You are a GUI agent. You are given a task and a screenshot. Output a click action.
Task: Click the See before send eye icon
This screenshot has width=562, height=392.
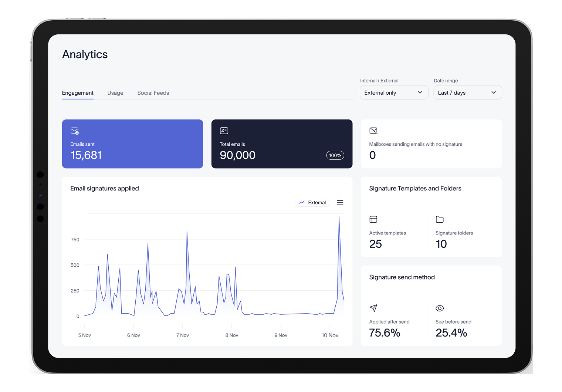[440, 308]
